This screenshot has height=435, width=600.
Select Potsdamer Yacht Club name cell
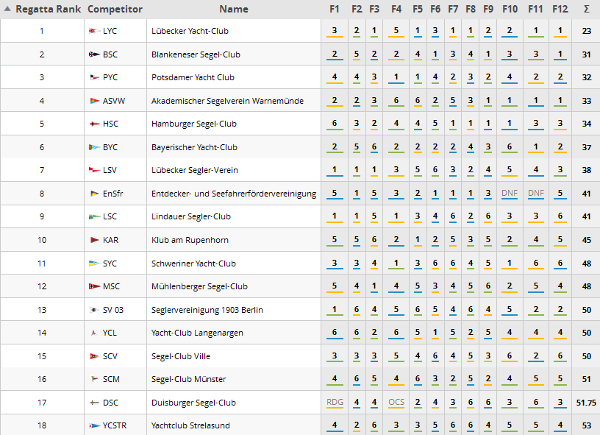tap(192, 77)
